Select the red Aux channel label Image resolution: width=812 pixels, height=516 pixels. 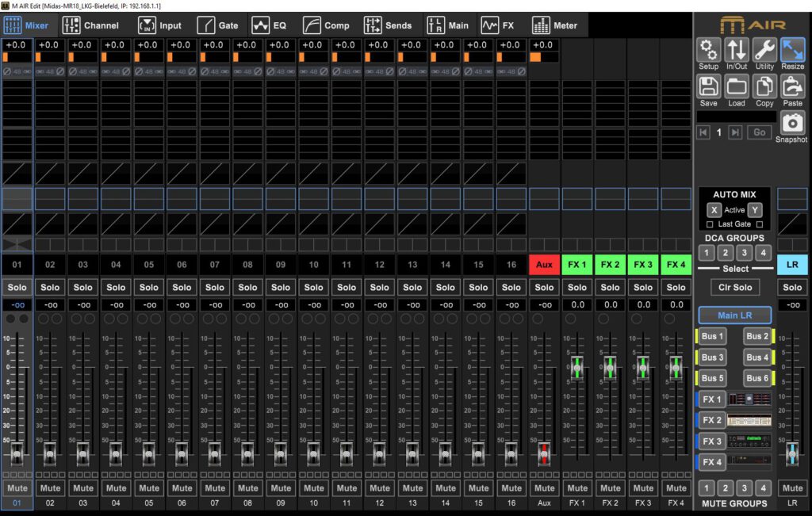click(544, 265)
